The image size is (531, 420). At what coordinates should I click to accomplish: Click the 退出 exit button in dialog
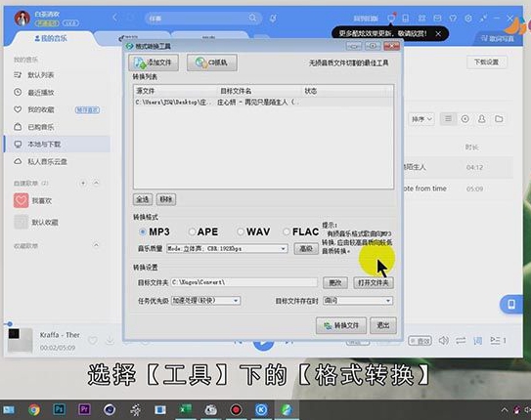[x=383, y=325]
